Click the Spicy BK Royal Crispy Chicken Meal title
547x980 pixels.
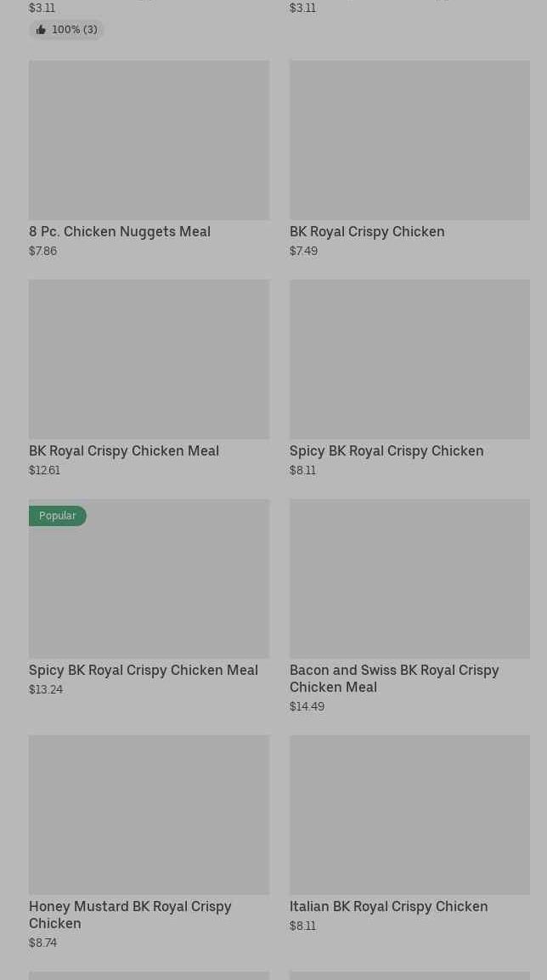point(144,670)
